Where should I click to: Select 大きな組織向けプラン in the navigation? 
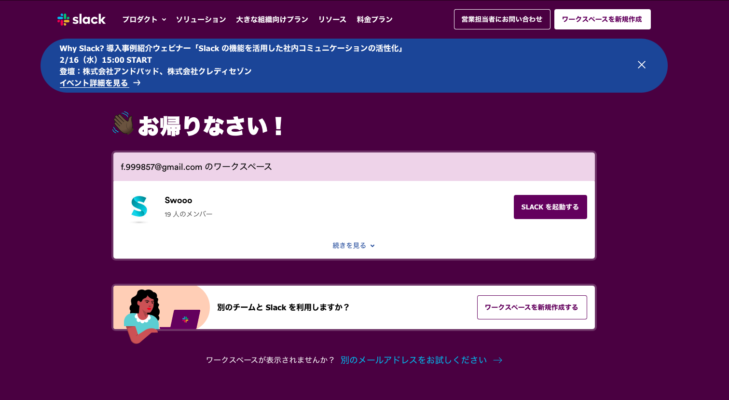coord(272,20)
